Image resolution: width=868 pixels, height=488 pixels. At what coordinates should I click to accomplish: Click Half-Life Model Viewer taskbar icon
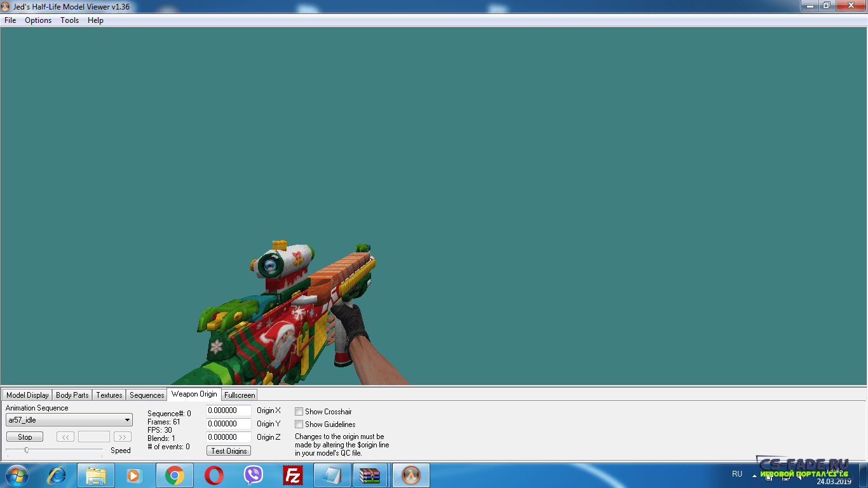pos(411,475)
